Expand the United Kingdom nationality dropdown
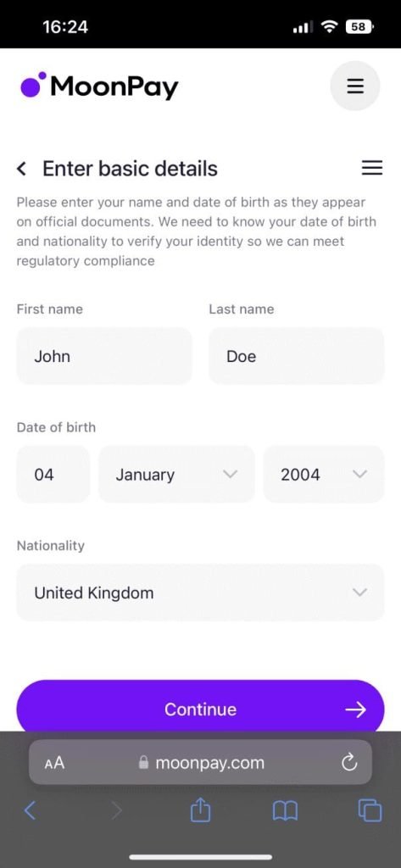 tap(200, 593)
